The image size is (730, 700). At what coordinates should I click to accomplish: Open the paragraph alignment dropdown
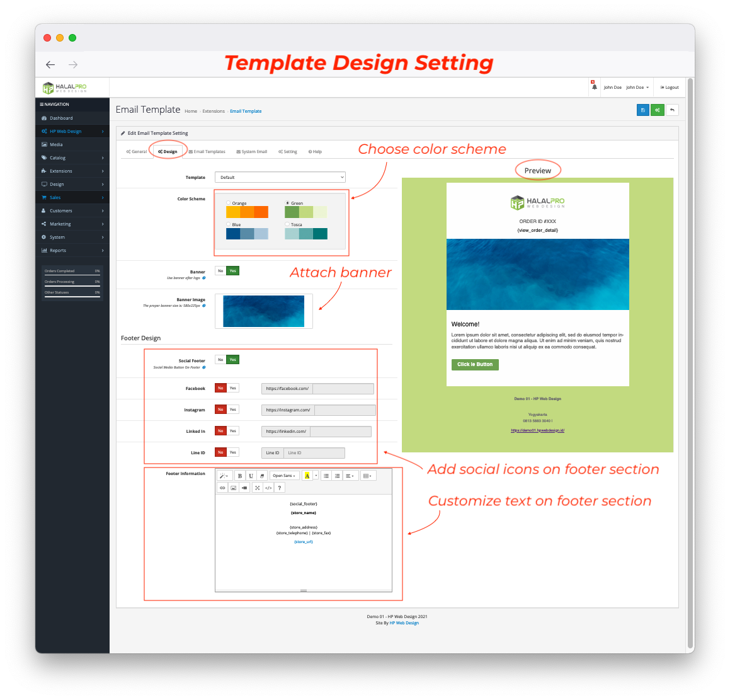tap(350, 476)
